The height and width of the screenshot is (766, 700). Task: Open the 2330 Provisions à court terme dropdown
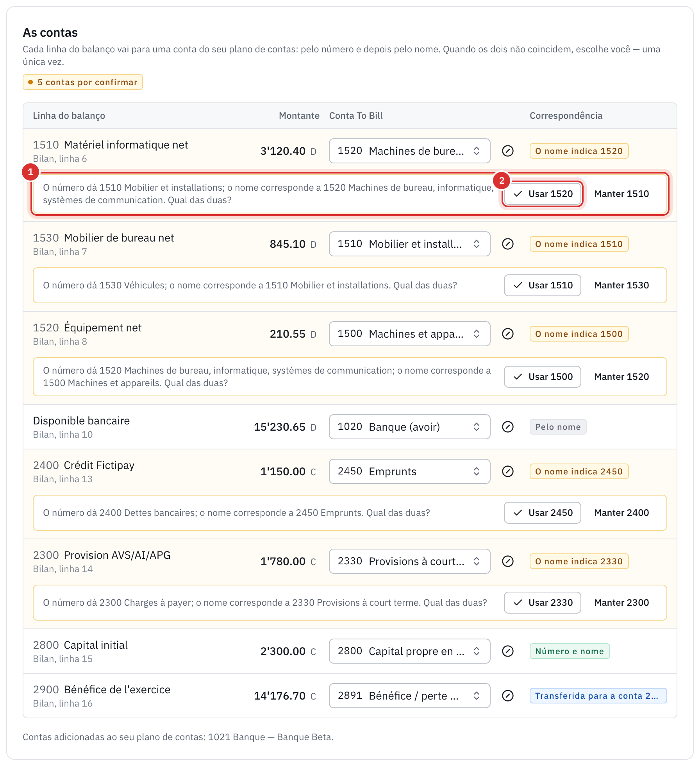[409, 561]
